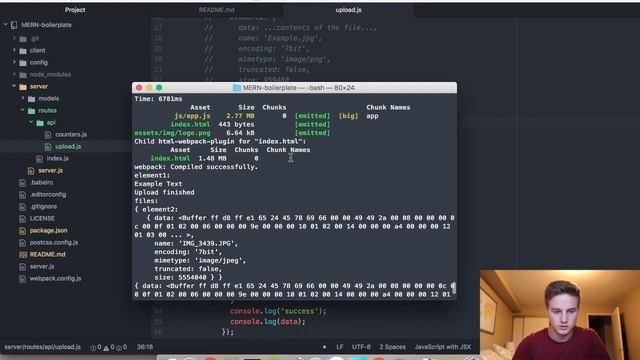Open postcss.config.js file
The height and width of the screenshot is (360, 640).
[54, 242]
